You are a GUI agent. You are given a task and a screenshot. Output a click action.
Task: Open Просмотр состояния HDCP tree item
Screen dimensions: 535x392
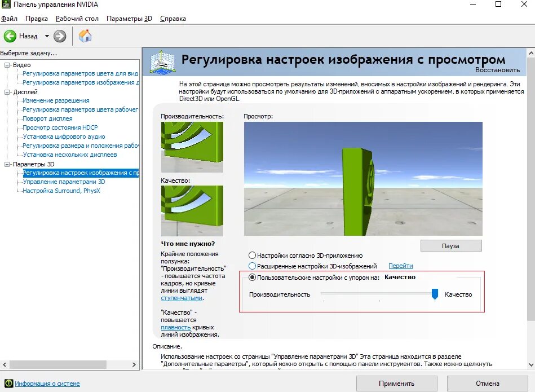(x=60, y=127)
